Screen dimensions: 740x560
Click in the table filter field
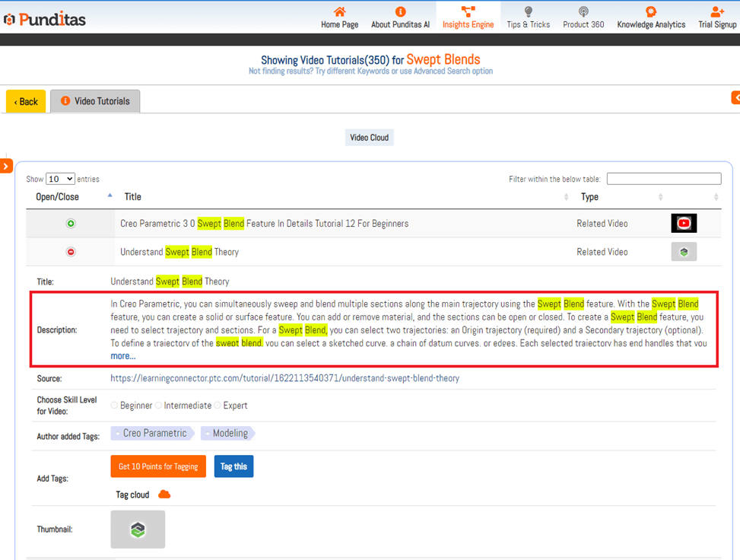point(663,179)
